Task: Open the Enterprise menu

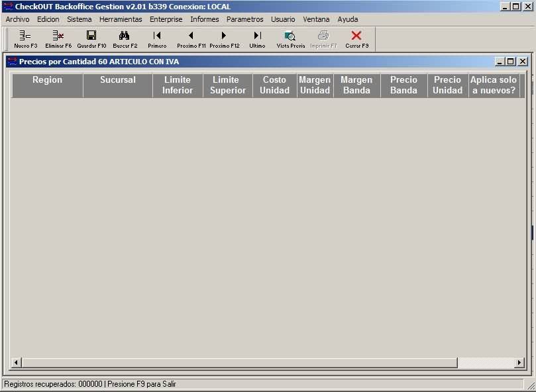Action: click(166, 19)
